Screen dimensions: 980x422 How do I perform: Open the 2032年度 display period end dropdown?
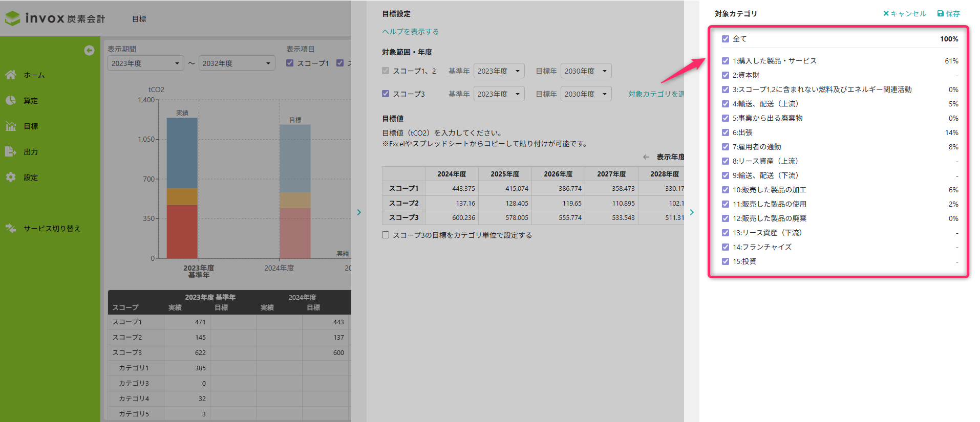click(237, 63)
